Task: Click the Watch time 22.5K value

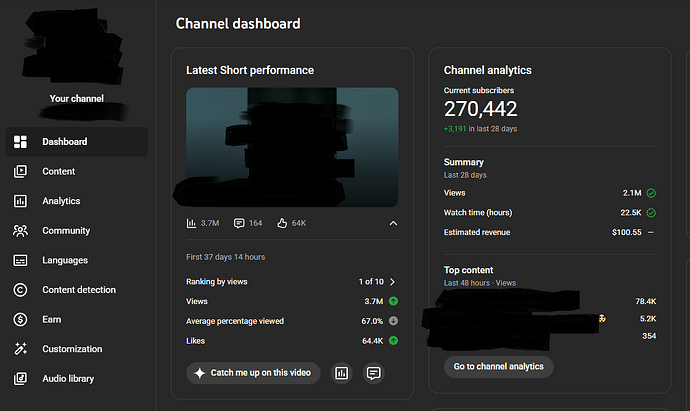Action: pyautogui.click(x=631, y=213)
